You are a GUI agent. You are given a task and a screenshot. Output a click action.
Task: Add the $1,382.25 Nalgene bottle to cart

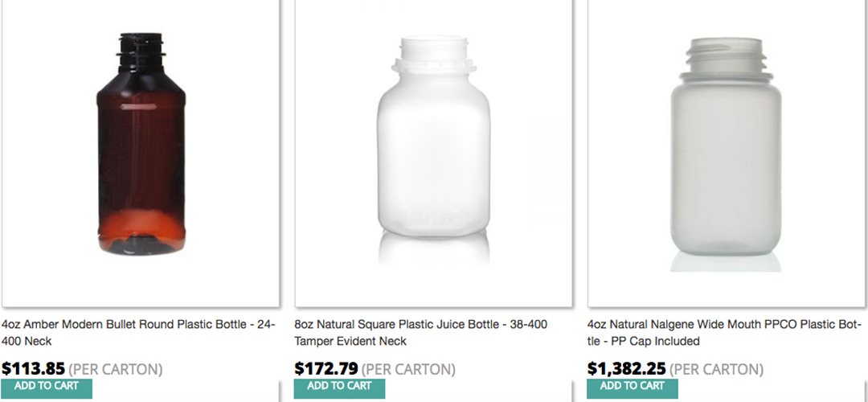click(x=633, y=388)
